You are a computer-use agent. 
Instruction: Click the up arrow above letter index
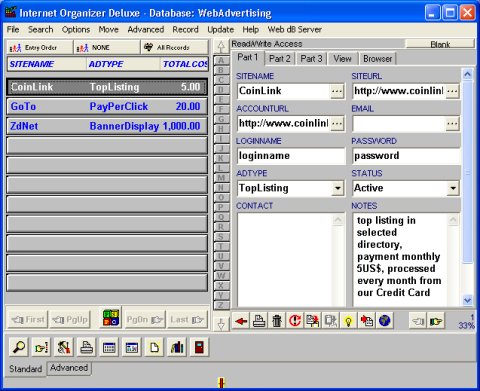pyautogui.click(x=221, y=47)
